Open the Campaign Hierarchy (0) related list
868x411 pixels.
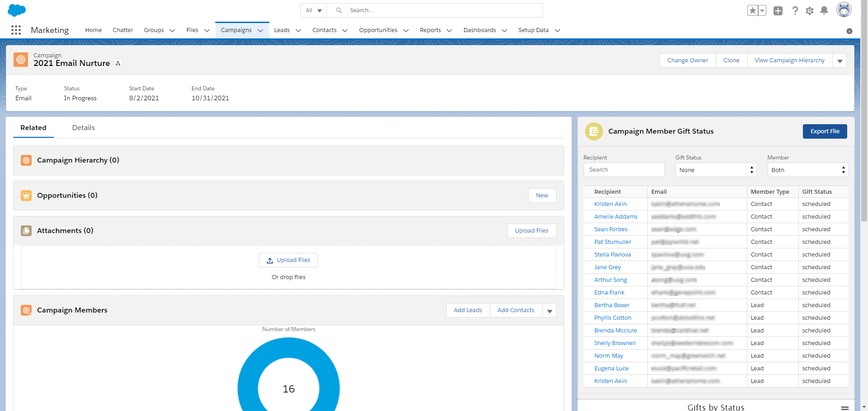(78, 160)
